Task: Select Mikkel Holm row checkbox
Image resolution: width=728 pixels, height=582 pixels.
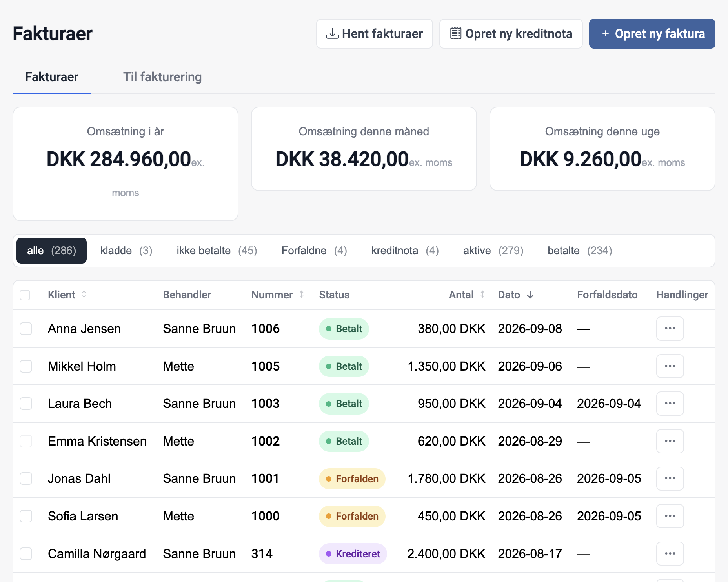Action: pos(26,366)
